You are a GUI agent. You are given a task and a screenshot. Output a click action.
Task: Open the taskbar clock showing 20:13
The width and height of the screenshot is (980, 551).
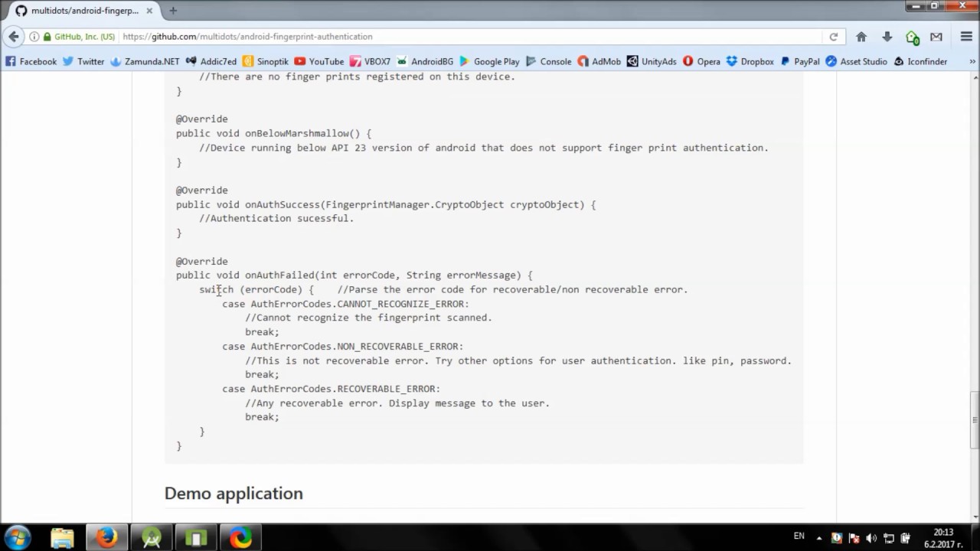pyautogui.click(x=944, y=538)
